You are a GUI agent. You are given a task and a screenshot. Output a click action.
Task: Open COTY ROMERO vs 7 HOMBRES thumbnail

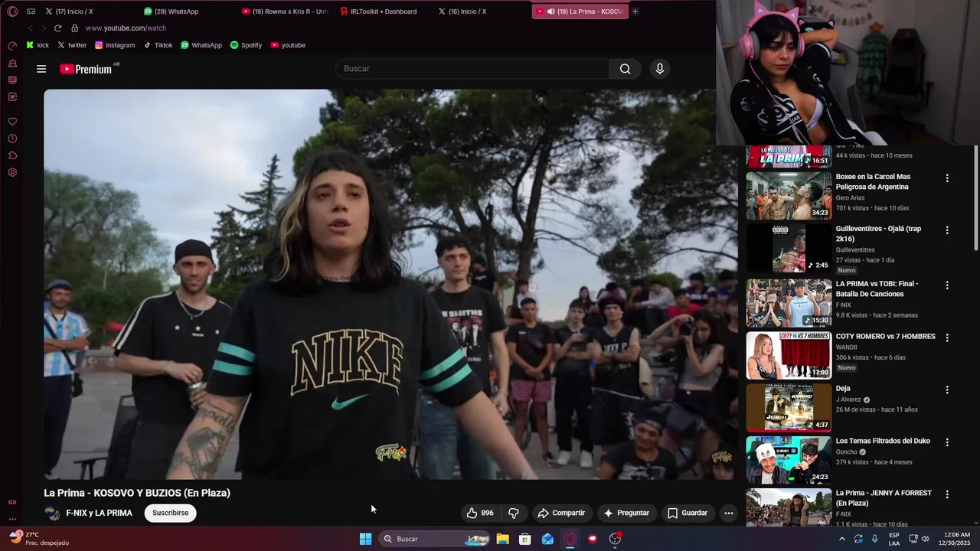click(789, 355)
